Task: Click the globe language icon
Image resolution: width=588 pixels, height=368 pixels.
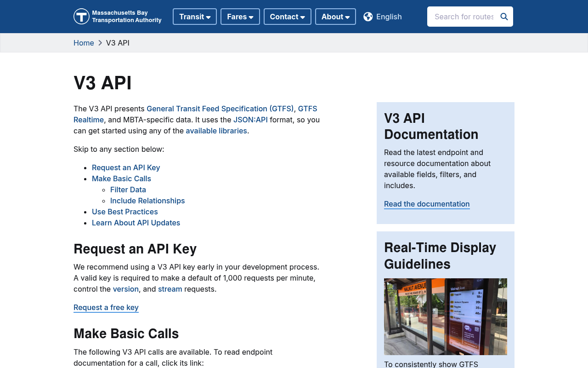Action: pyautogui.click(x=368, y=17)
